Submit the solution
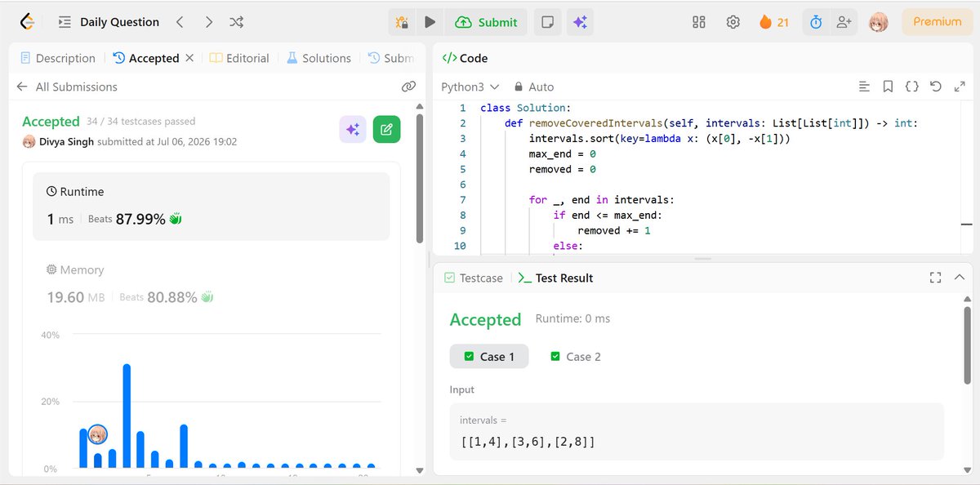 pos(487,22)
